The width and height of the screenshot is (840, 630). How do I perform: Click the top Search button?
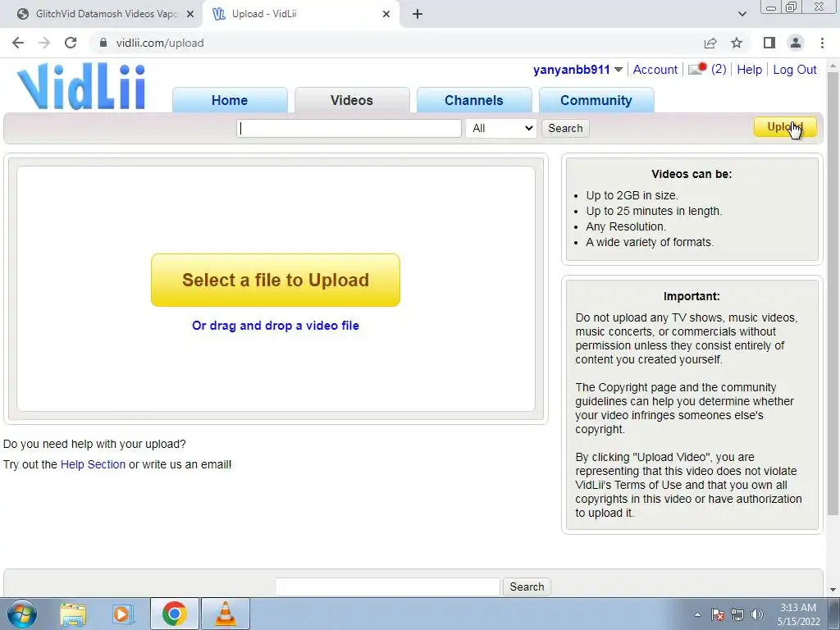pos(565,128)
